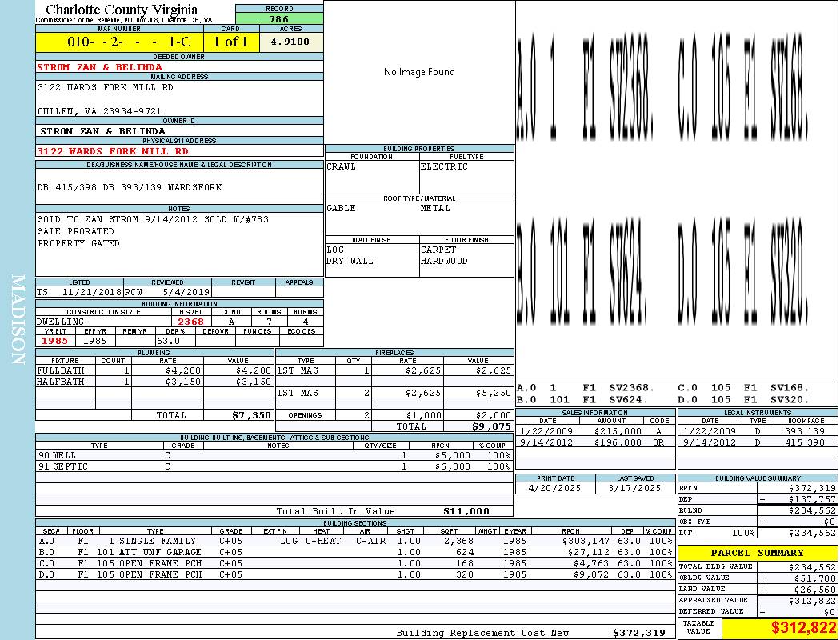The width and height of the screenshot is (840, 640).
Task: Click the construction style DWELLING
Action: (x=61, y=322)
